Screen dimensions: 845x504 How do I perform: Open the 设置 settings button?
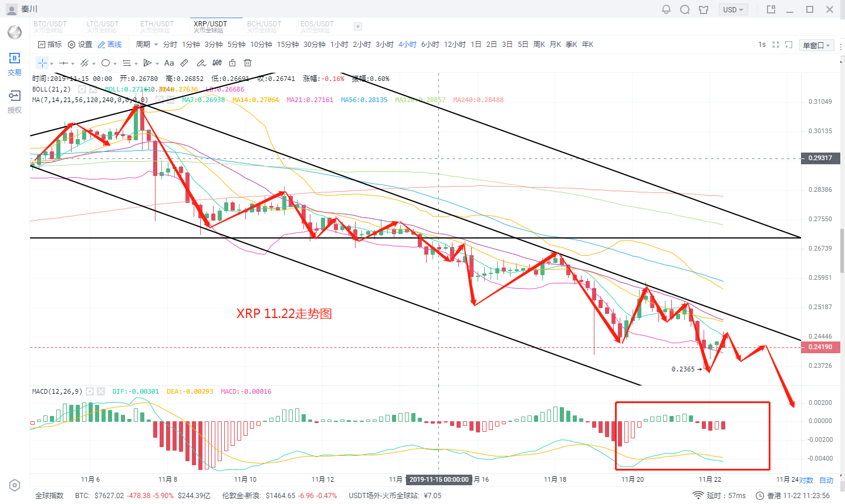point(80,45)
